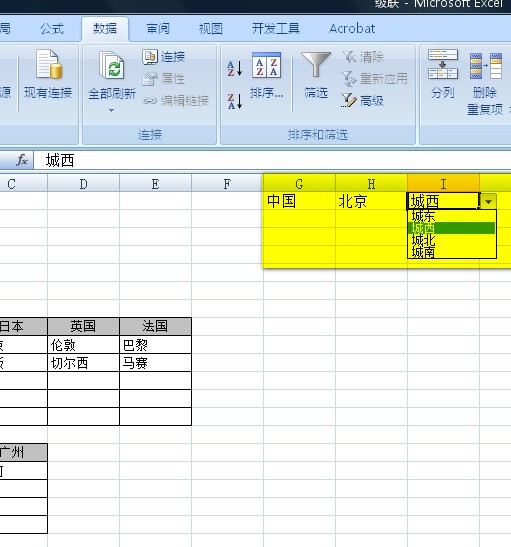Sort descending with the Z-to-A icon
Image resolution: width=511 pixels, height=547 pixels.
point(234,101)
